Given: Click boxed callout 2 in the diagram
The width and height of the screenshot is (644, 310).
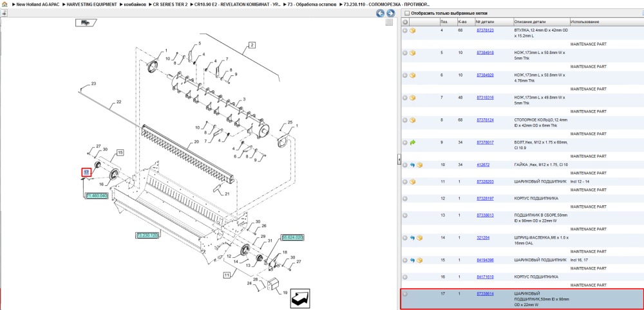Looking at the screenshot, I should point(252,45).
